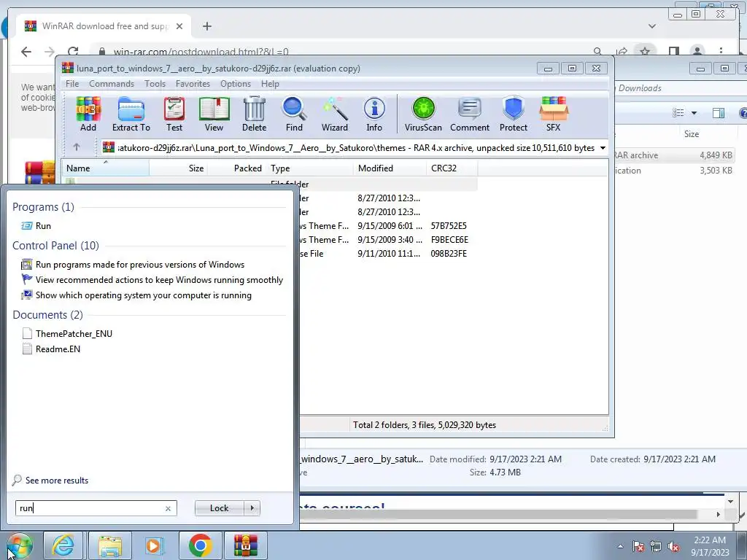Sort by the Name column header
Screen dimensions: 747x560
[105, 168]
